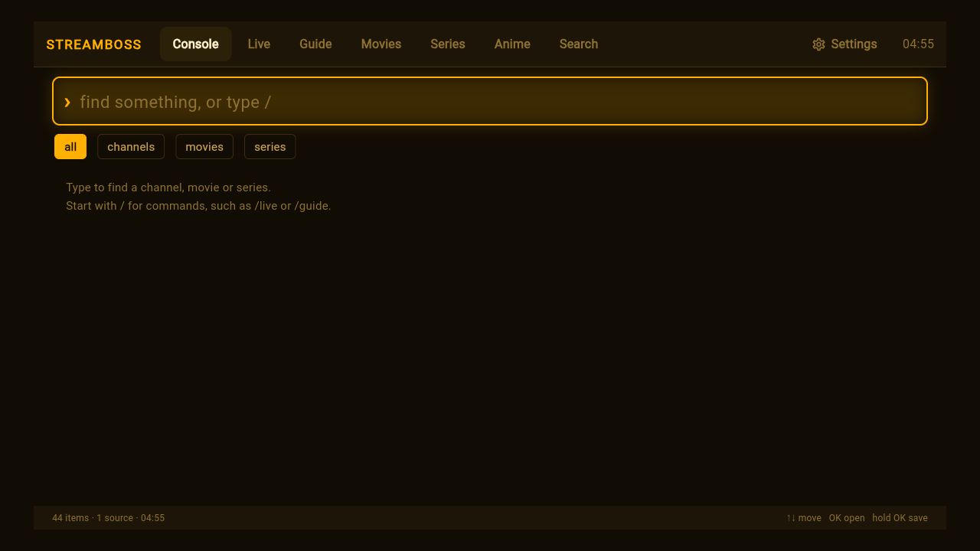This screenshot has width=980, height=551.
Task: Open the Search tab
Action: tap(579, 44)
